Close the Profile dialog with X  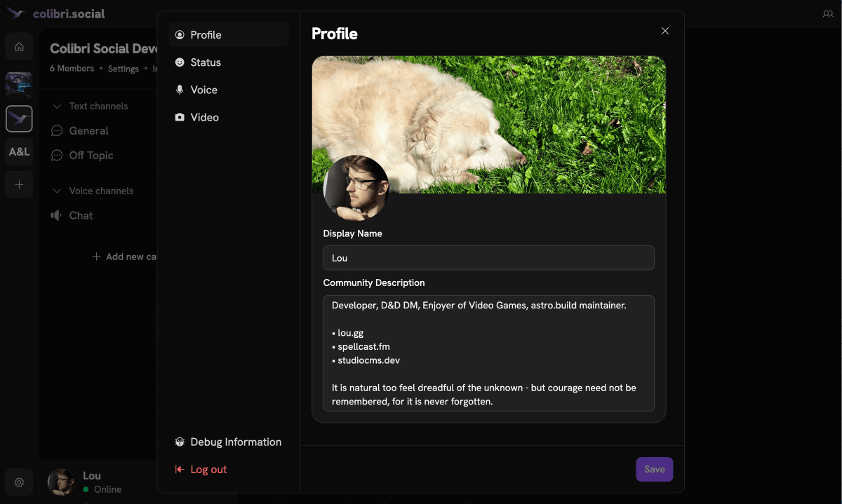tap(665, 31)
